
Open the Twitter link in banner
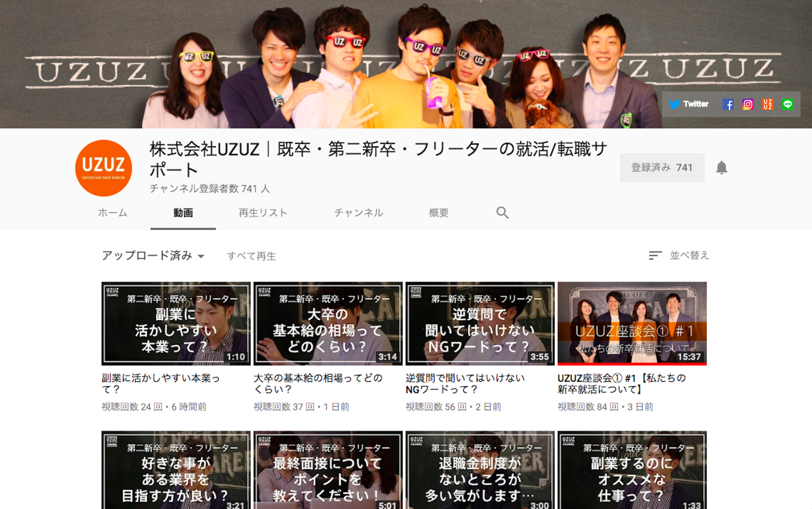(689, 104)
